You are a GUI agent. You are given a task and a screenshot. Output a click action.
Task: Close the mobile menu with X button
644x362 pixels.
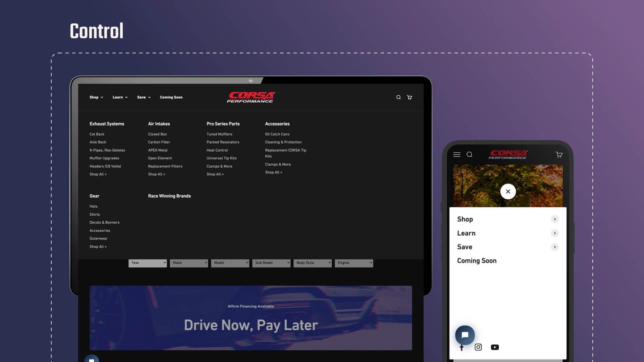tap(508, 191)
